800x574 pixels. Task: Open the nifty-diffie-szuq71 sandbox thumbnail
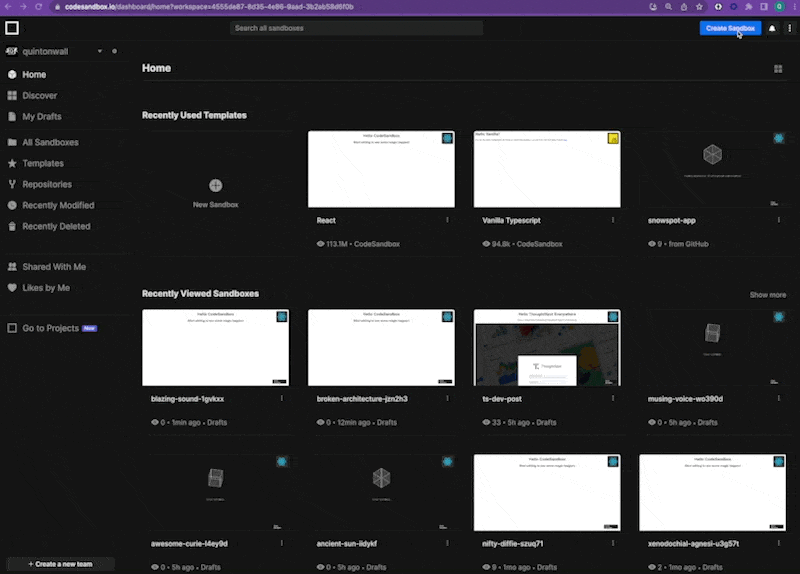(547, 492)
